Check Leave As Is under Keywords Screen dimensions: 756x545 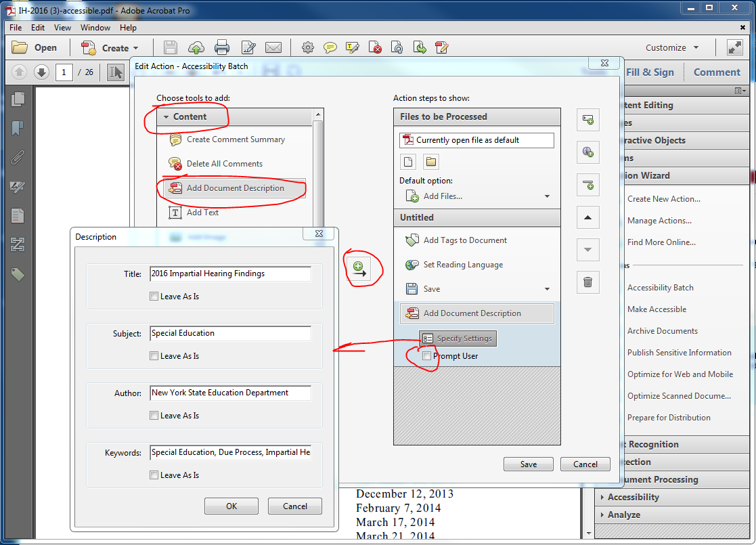[x=154, y=475]
